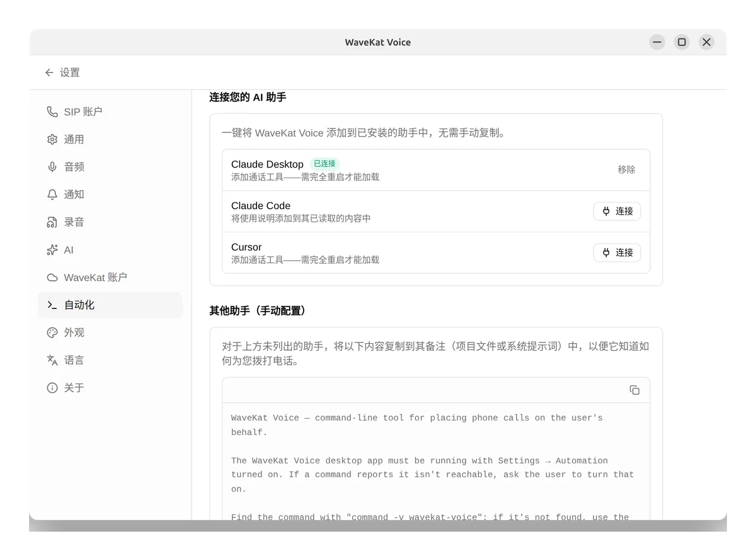Connect Cursor with its 连接 button
The image size is (756, 549).
(617, 252)
